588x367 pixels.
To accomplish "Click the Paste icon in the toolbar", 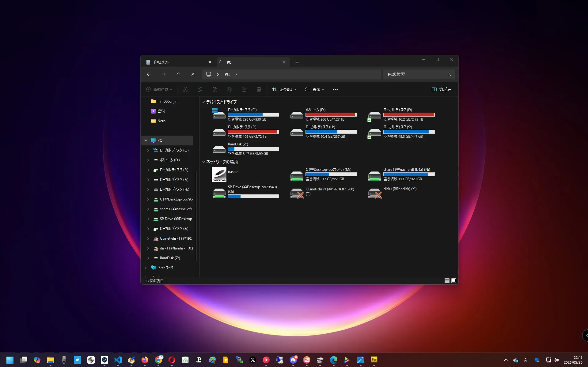I will (x=215, y=89).
